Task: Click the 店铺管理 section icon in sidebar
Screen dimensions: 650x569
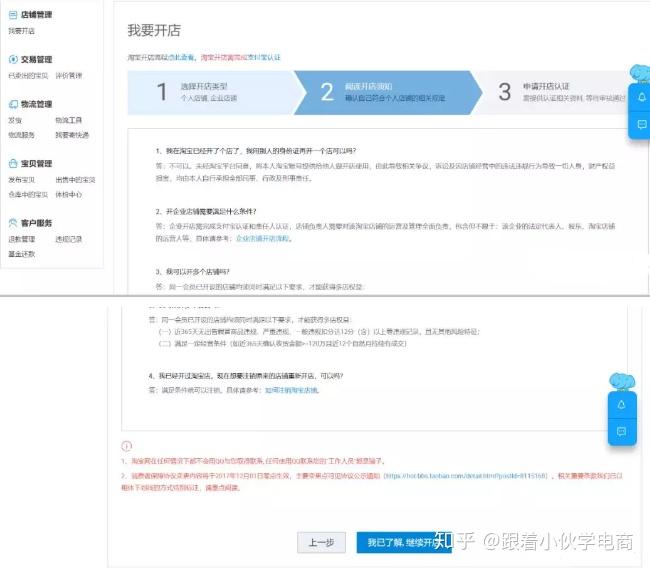Action: pyautogui.click(x=13, y=15)
